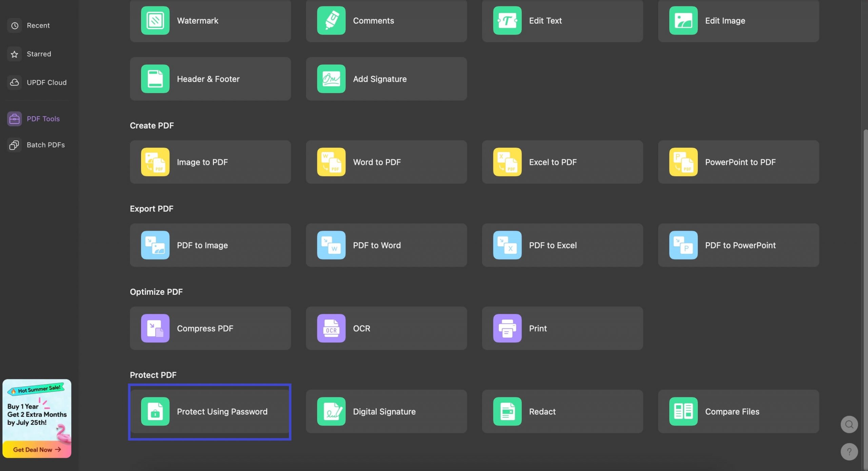868x471 pixels.
Task: Click the Compress PDF icon
Action: point(155,328)
